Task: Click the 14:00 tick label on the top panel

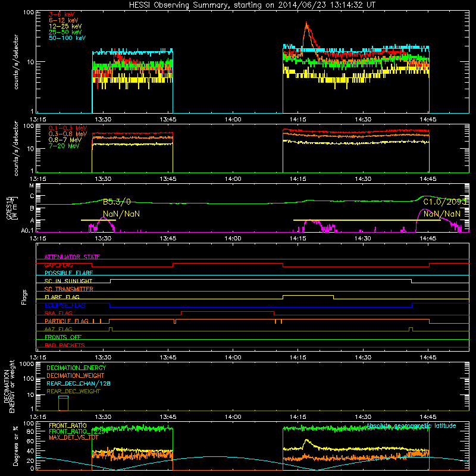Action: click(x=233, y=120)
